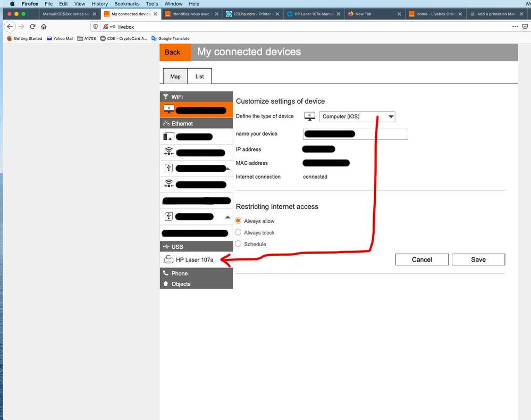
Task: Switch to the List tab
Action: point(199,77)
